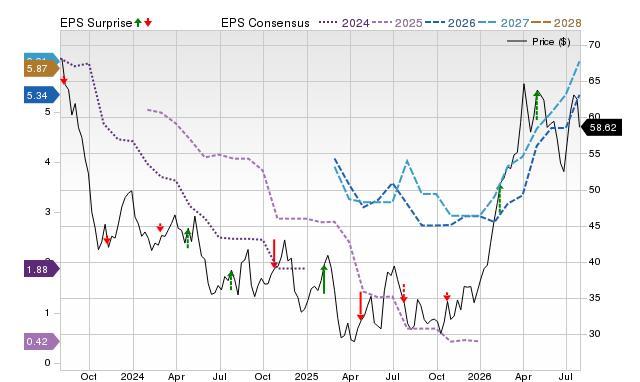Click the 45 label on the price axis

(x=594, y=226)
